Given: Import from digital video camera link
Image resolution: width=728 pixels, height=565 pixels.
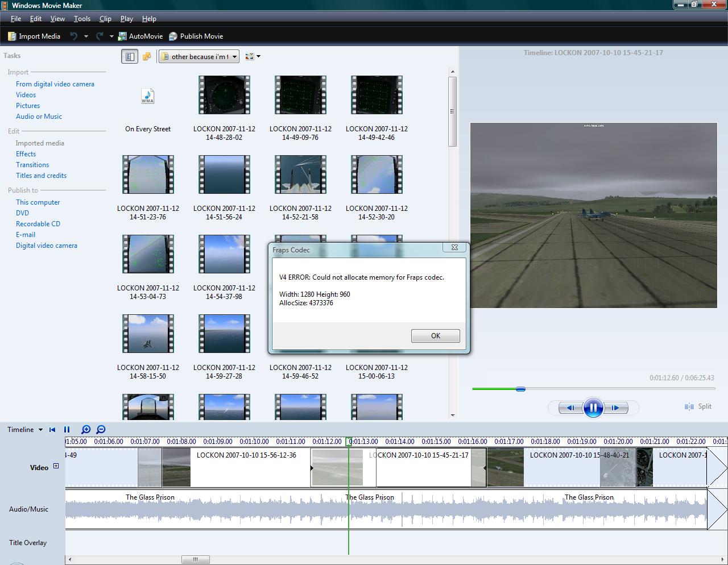Looking at the screenshot, I should [x=55, y=84].
